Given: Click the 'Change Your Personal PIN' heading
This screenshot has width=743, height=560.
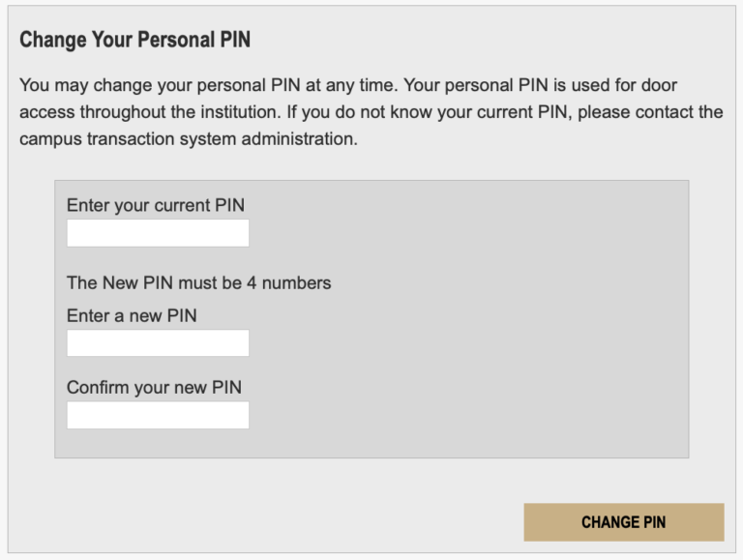Looking at the screenshot, I should click(x=134, y=41).
